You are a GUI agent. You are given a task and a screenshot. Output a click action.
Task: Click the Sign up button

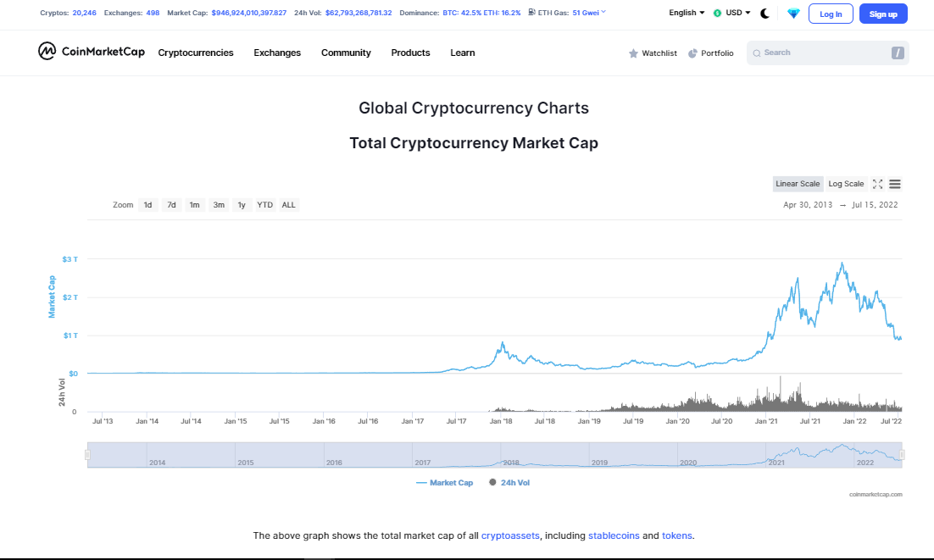point(883,14)
